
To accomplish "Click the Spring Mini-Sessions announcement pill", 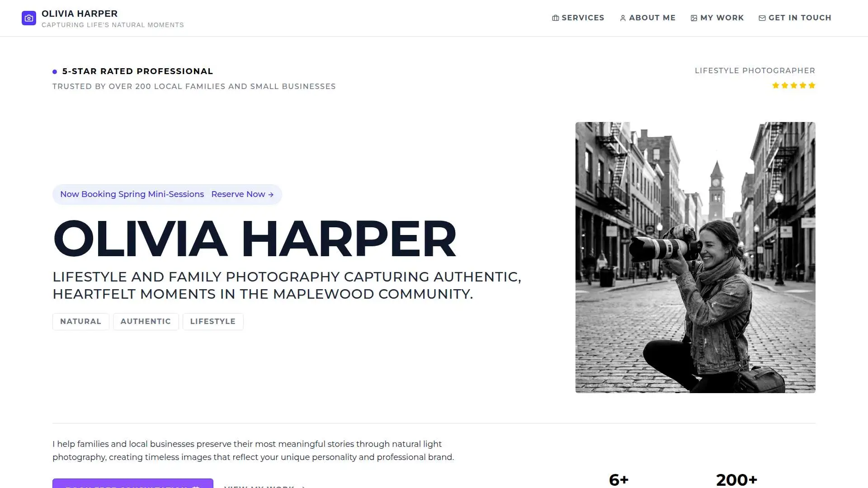I will tap(132, 194).
